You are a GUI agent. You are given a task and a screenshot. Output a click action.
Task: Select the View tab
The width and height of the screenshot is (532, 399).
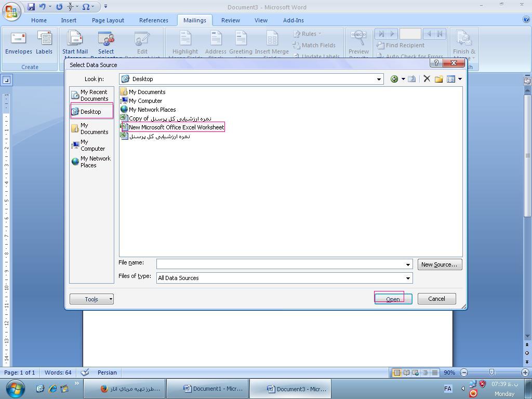[x=261, y=20]
